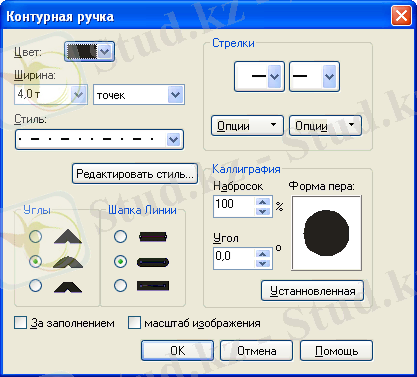Close the Контурная ручка dialog

pos(401,16)
